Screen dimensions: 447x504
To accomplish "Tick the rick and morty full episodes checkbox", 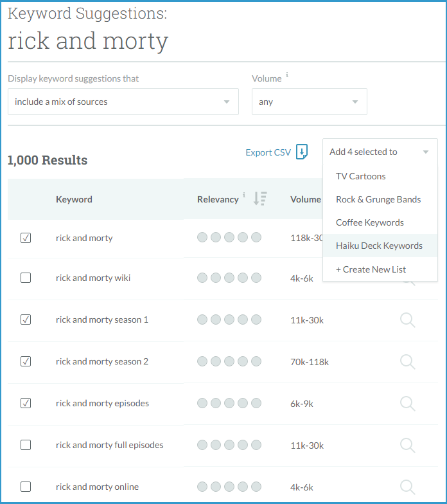I will 26,445.
